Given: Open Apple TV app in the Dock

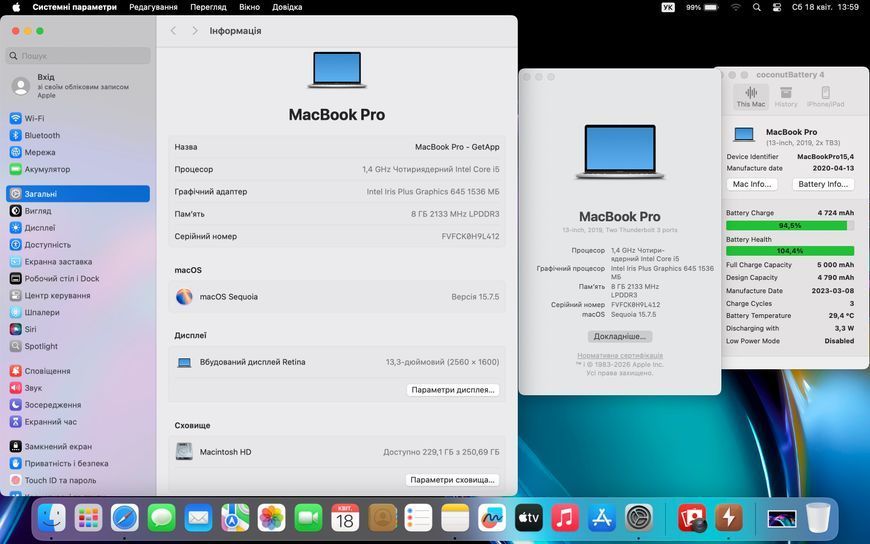Looking at the screenshot, I should click(x=528, y=518).
